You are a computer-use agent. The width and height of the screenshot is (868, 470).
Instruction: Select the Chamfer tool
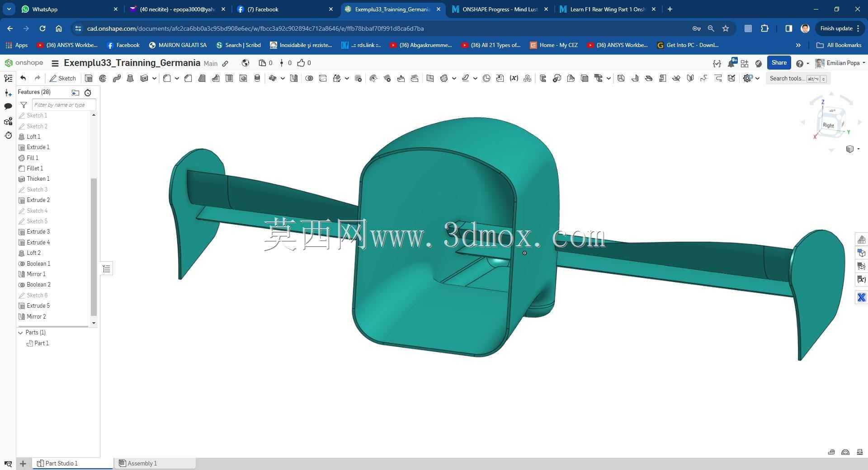point(188,78)
